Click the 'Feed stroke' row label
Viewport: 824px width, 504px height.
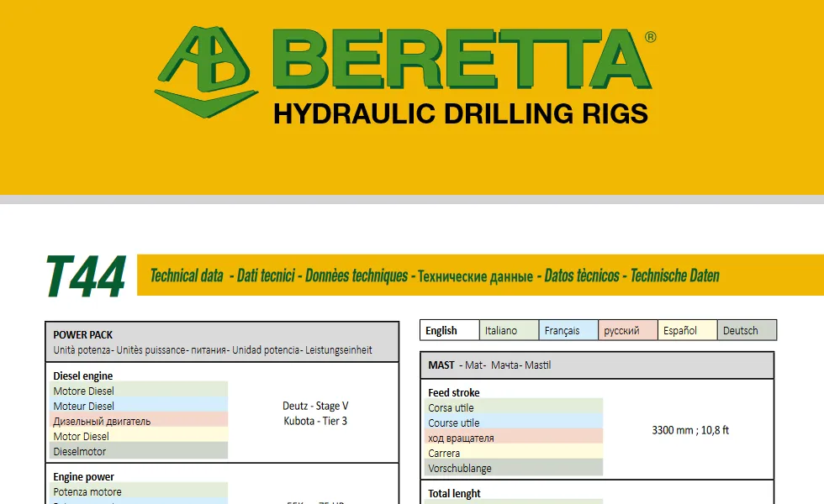click(x=454, y=393)
